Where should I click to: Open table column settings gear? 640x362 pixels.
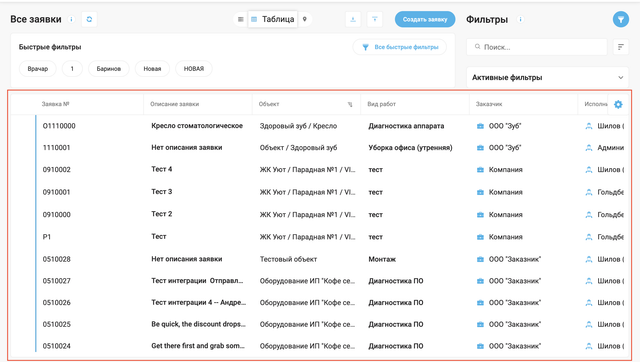618,104
